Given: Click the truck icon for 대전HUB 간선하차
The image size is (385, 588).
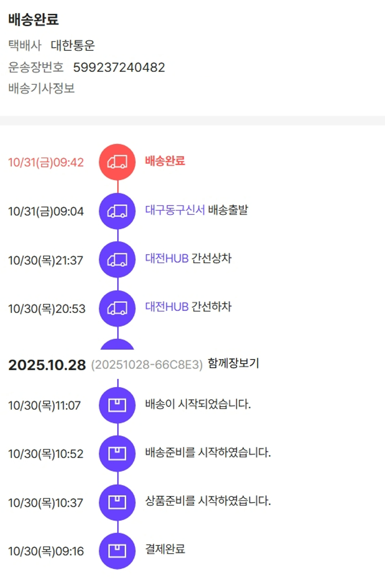Looking at the screenshot, I should (x=117, y=308).
